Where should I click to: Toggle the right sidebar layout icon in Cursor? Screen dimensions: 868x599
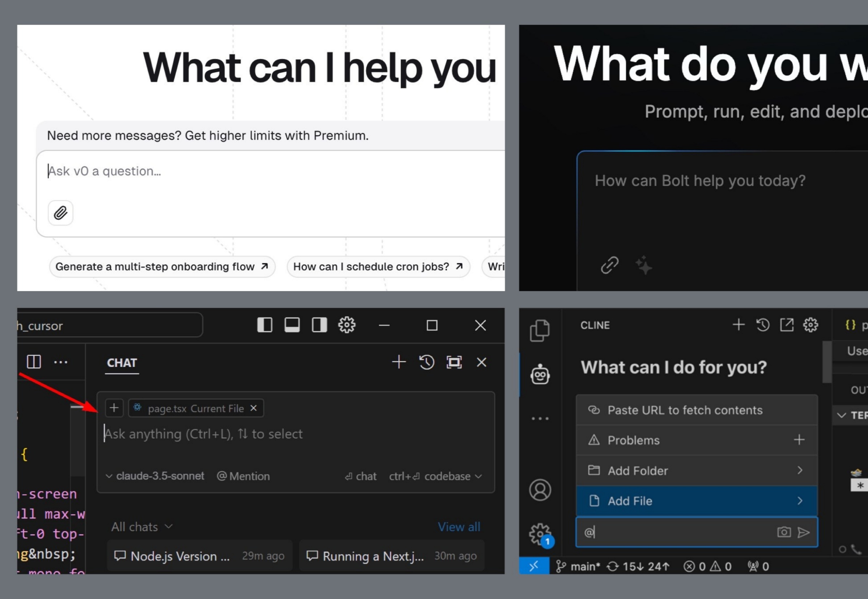click(319, 325)
